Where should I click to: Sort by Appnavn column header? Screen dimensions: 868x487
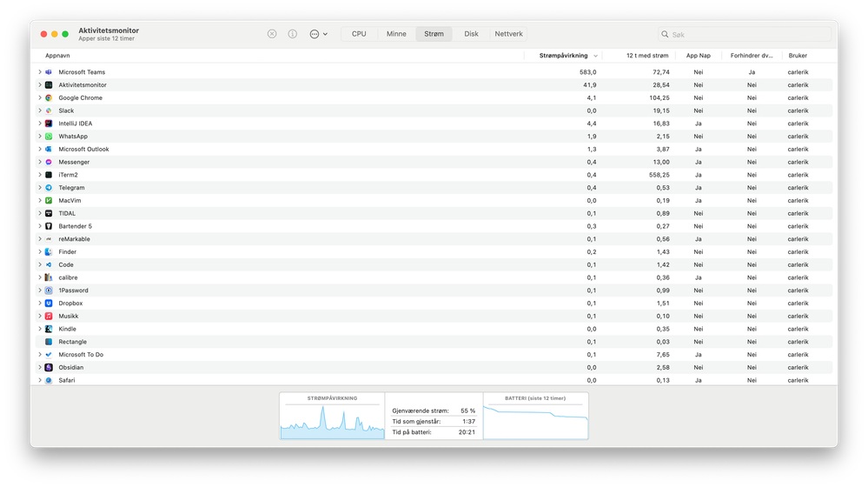pos(57,56)
